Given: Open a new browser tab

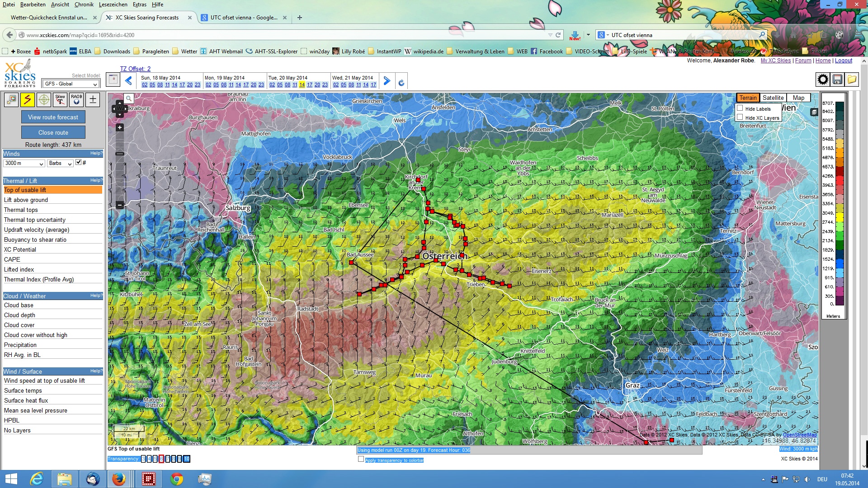Looking at the screenshot, I should [x=300, y=18].
